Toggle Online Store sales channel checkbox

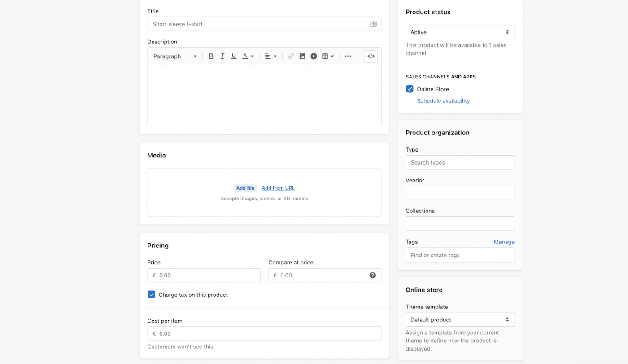click(410, 89)
